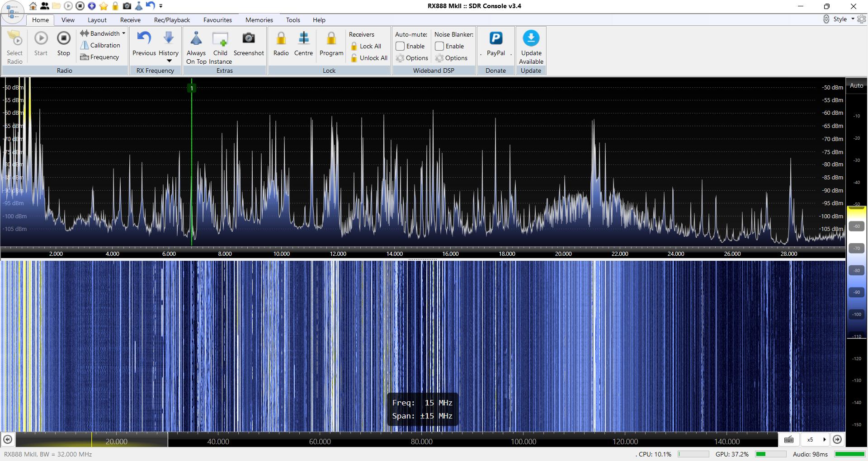Click the Auto level button beside spectrum

coord(856,85)
